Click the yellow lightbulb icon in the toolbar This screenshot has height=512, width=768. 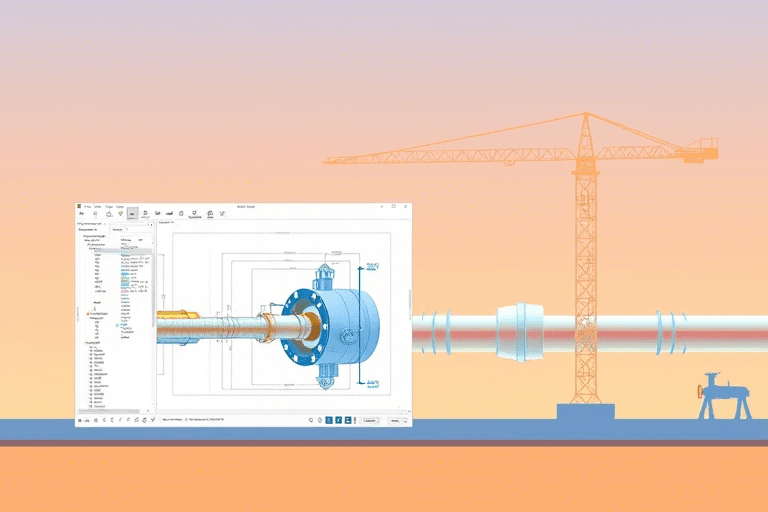coord(120,213)
